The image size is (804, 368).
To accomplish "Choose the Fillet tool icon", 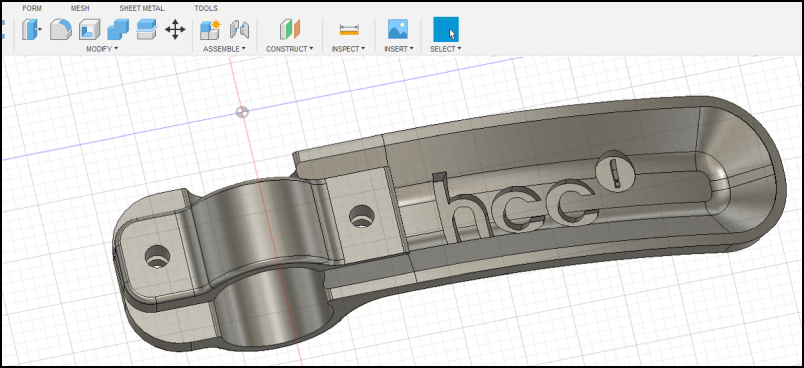I will (61, 30).
